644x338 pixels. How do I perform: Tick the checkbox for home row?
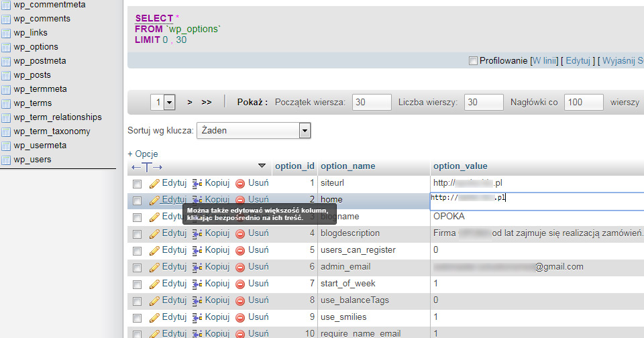click(137, 201)
